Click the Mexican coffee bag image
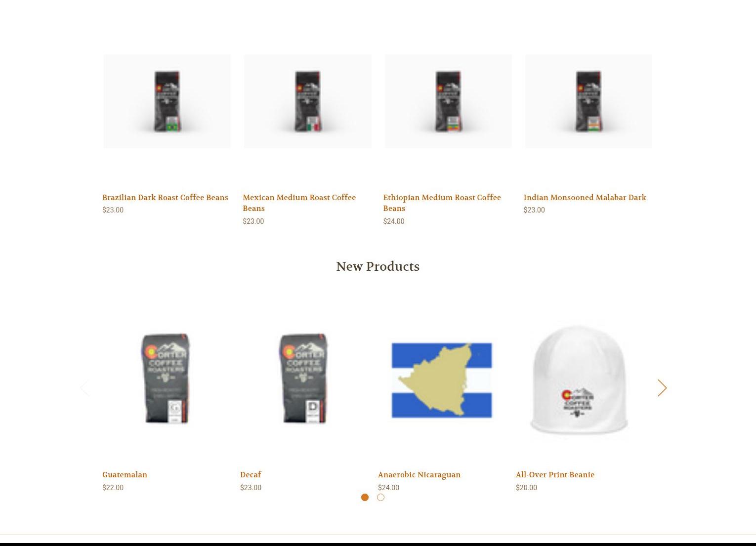 coord(307,101)
